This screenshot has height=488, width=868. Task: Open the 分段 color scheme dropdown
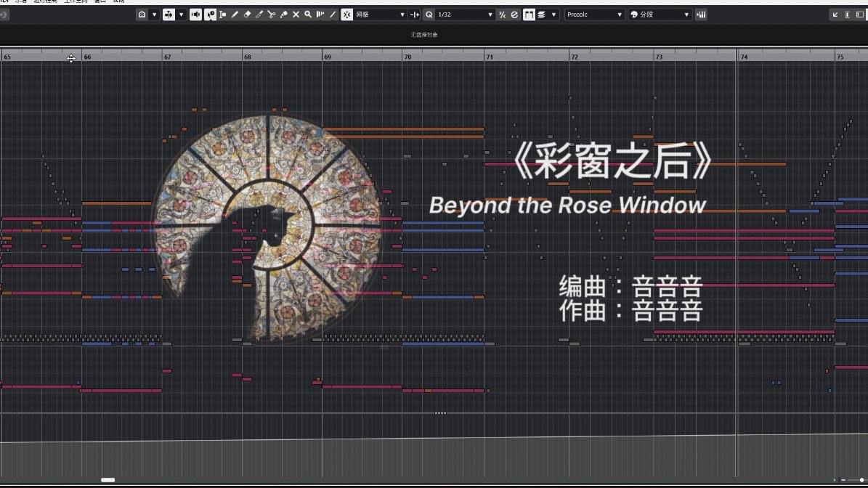pyautogui.click(x=660, y=15)
